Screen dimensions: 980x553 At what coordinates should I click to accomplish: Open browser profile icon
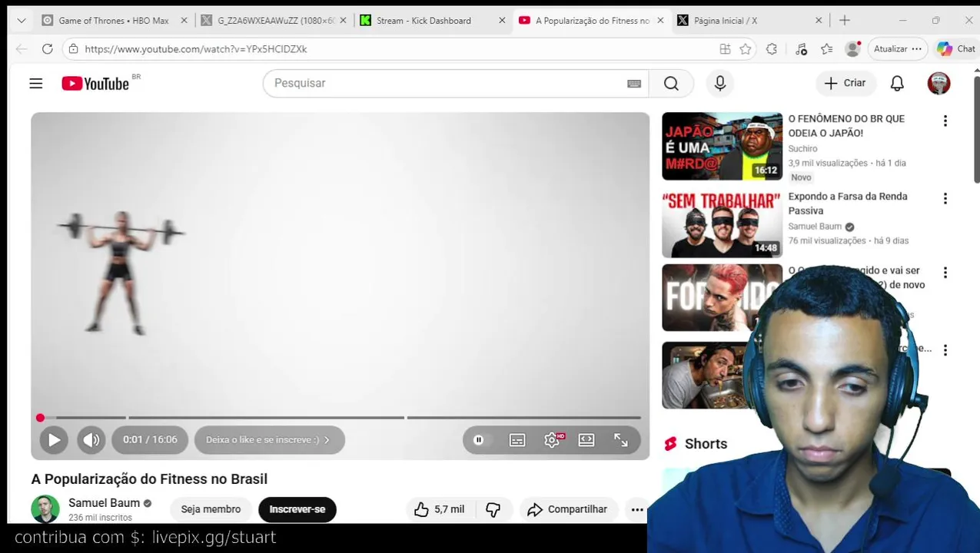pos(852,49)
